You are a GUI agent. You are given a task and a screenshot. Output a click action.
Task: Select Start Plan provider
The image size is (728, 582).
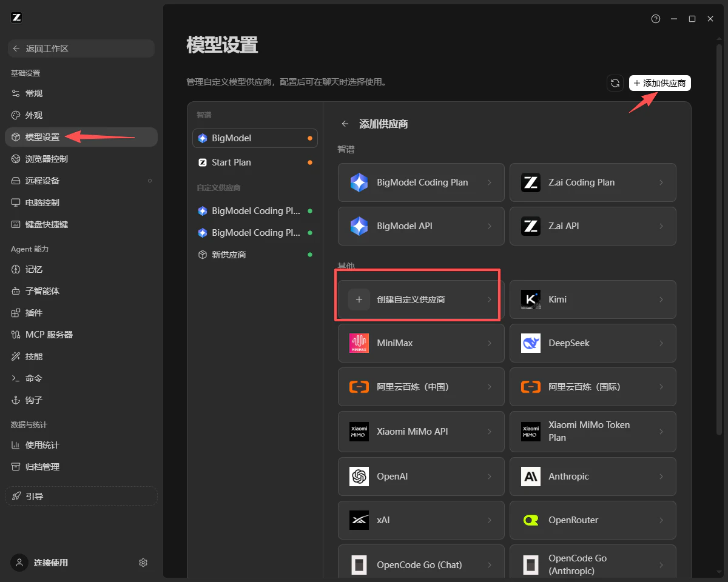pos(255,162)
